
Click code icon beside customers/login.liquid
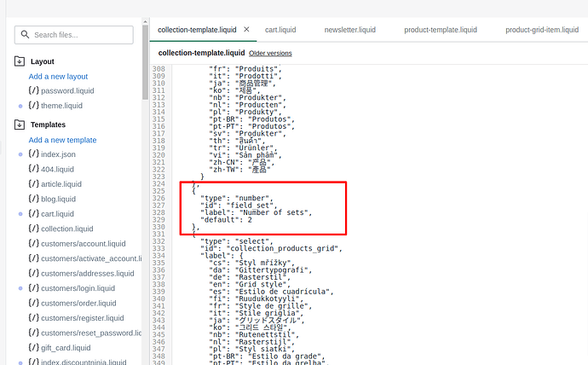(x=34, y=288)
